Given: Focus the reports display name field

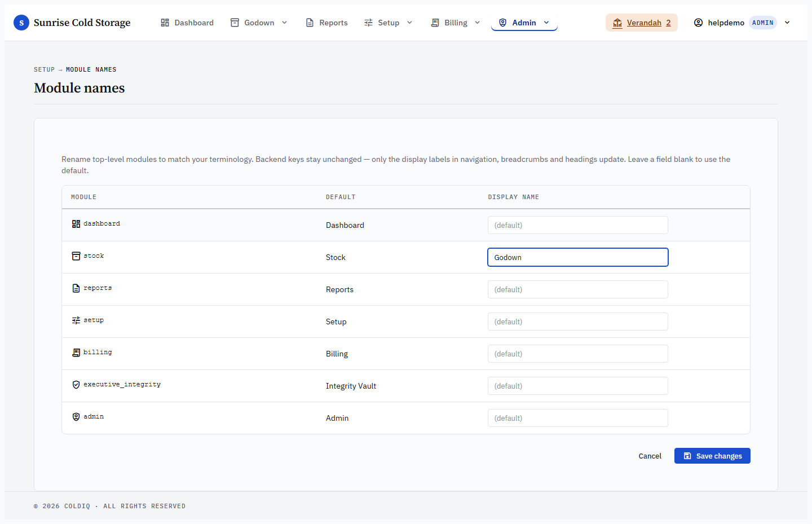Looking at the screenshot, I should [578, 289].
